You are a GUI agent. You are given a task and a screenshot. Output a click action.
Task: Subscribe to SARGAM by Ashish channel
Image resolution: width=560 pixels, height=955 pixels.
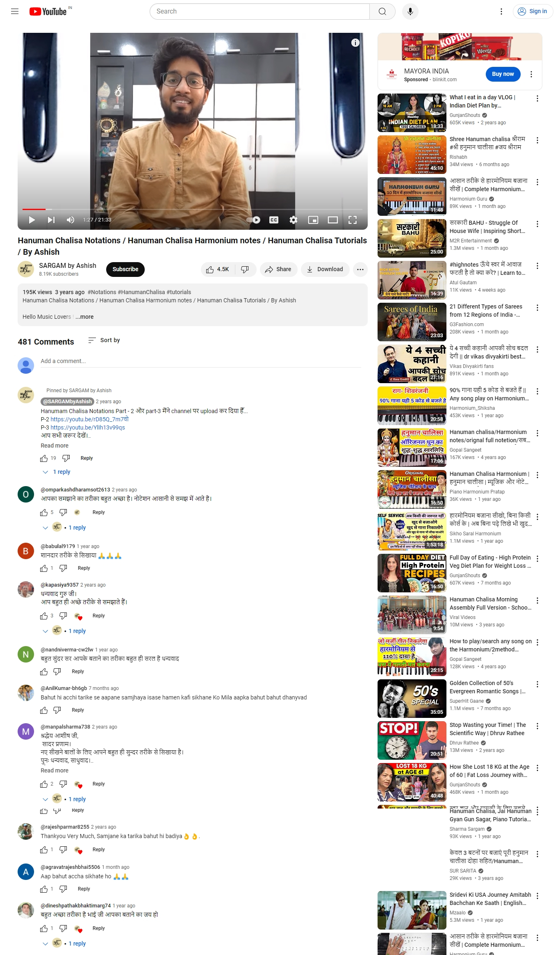tap(125, 270)
